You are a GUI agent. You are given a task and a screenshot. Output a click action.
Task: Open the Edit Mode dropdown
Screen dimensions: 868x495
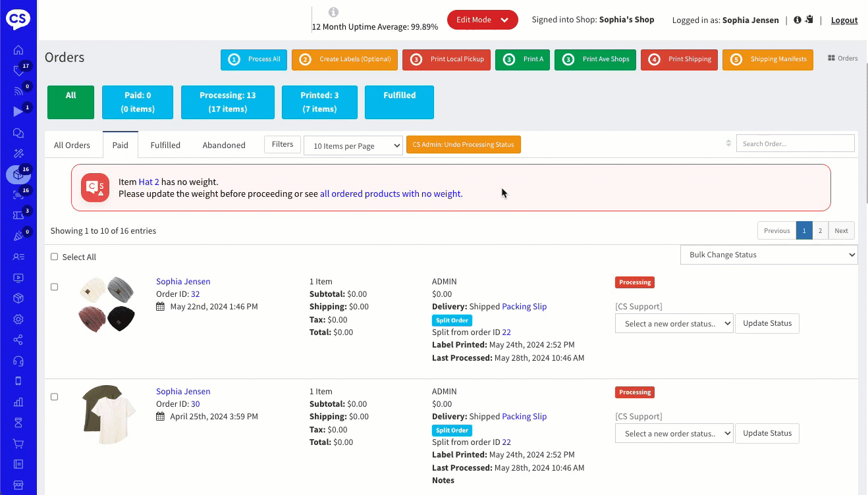482,20
